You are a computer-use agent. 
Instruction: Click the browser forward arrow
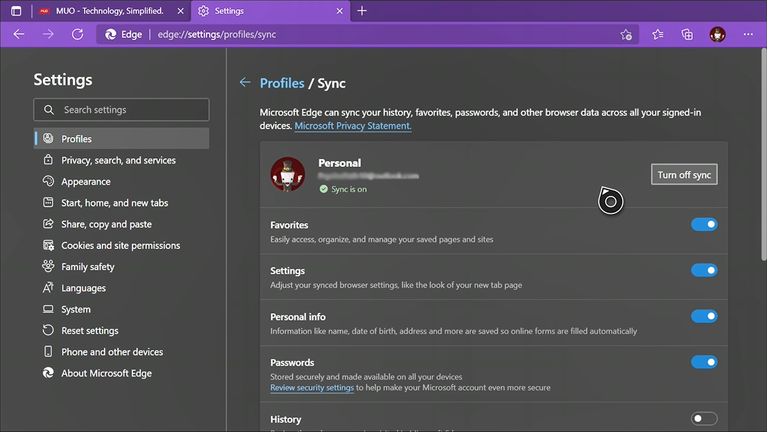[x=48, y=34]
